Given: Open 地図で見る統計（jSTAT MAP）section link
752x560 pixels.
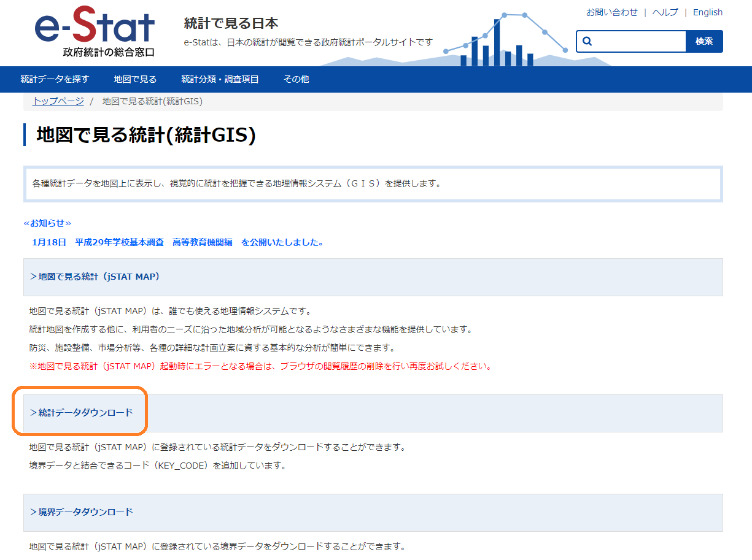Looking at the screenshot, I should click(95, 277).
